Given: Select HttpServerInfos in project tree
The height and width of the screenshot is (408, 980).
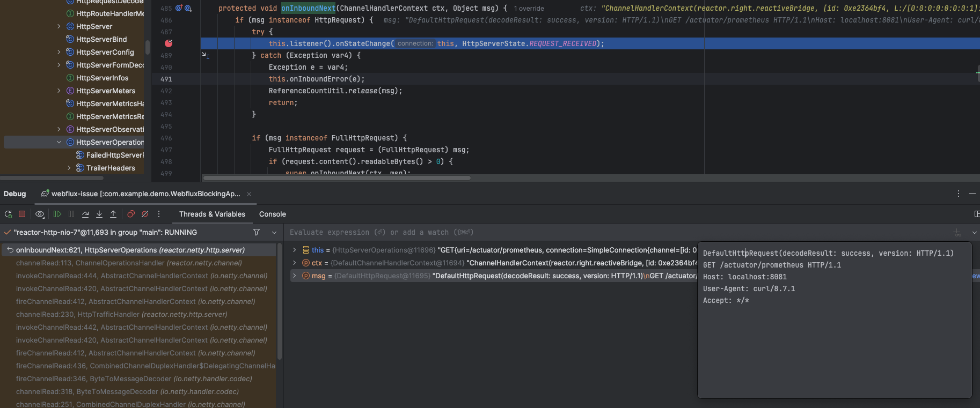Looking at the screenshot, I should click(102, 78).
